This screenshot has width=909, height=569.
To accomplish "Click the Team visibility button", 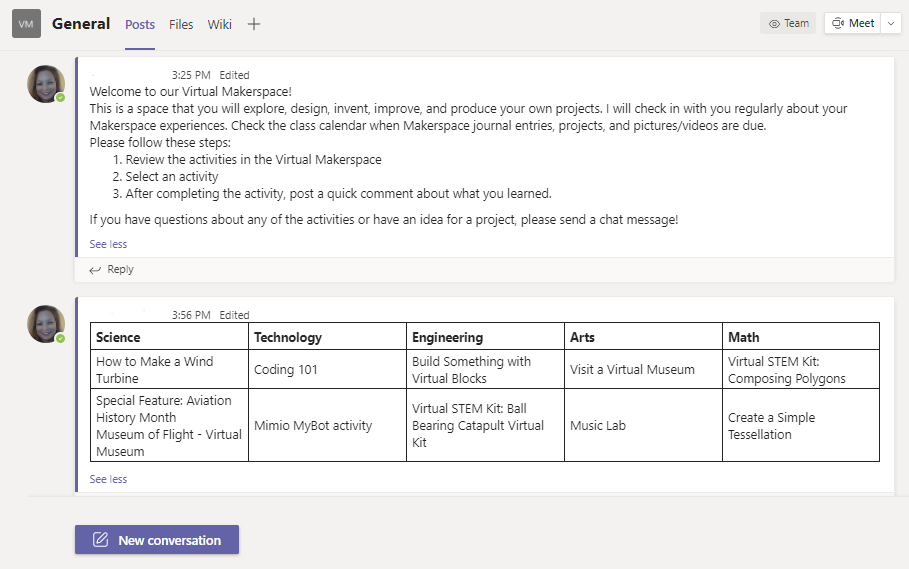I will [x=788, y=23].
